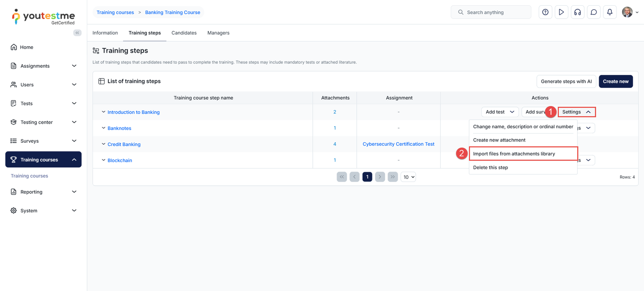The width and height of the screenshot is (644, 291).
Task: Switch to the Managers tab
Action: point(218,33)
